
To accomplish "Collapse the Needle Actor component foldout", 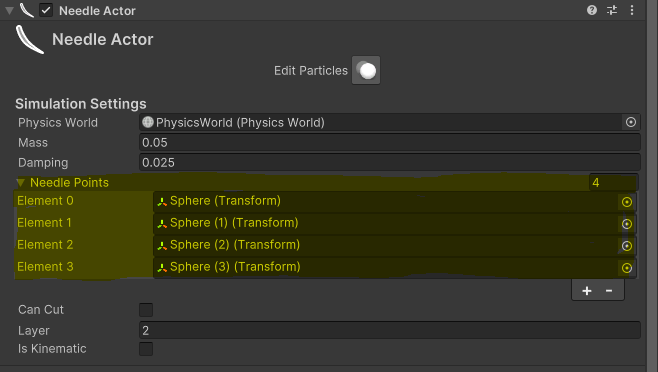I will (9, 10).
